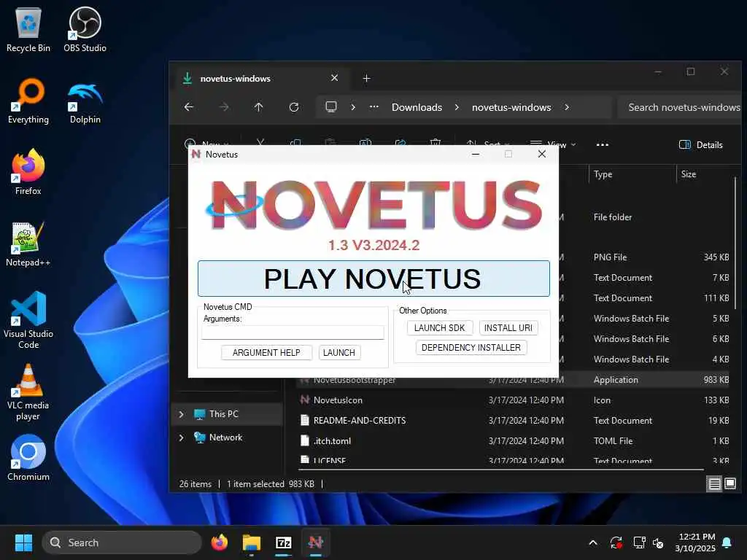Minimize the Novetus launcher window
The image size is (747, 560).
click(x=476, y=155)
